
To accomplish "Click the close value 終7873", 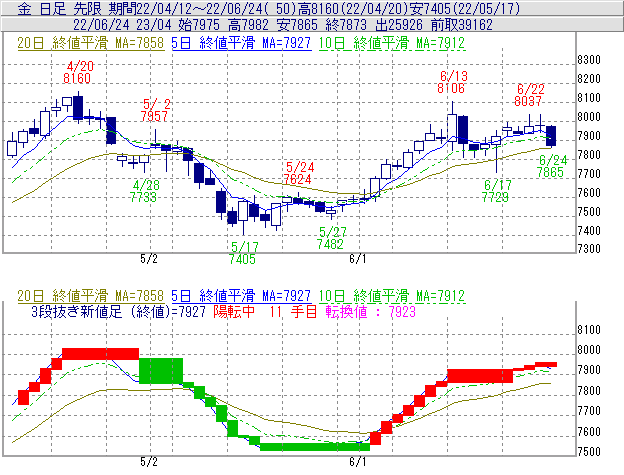I will pos(346,25).
